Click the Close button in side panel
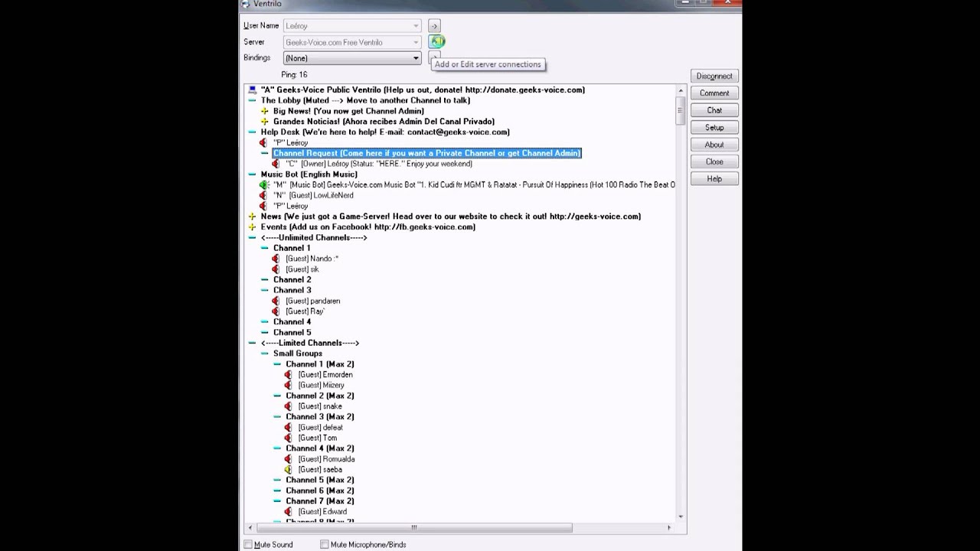This screenshot has height=551, width=980. pos(714,162)
